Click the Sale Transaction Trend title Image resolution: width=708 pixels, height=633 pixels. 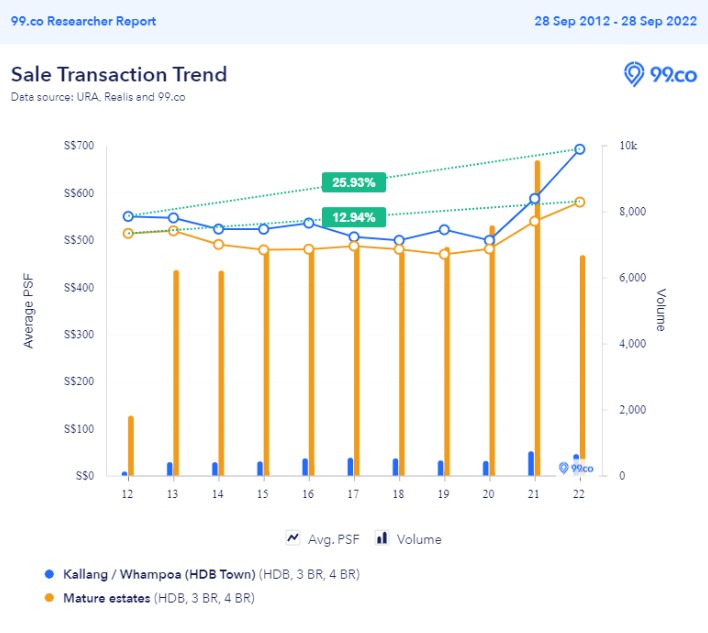[x=119, y=74]
